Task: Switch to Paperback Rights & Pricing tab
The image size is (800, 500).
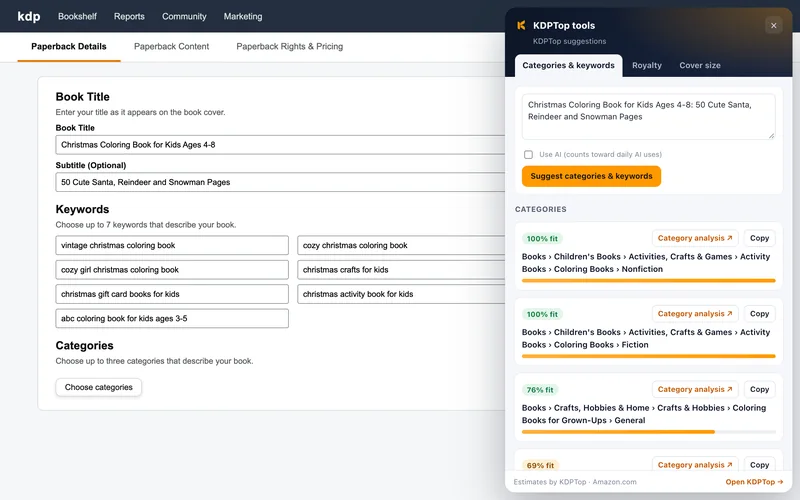Action: [x=290, y=46]
